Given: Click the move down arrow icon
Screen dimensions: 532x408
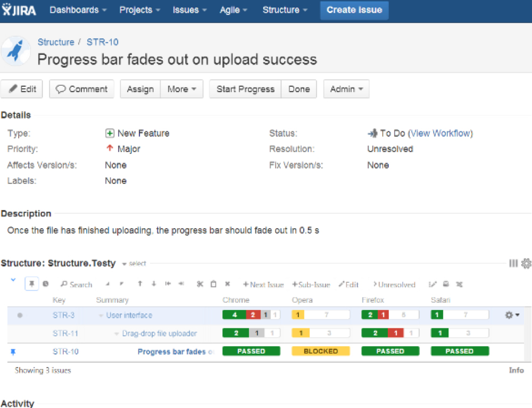Looking at the screenshot, I should [154, 284].
